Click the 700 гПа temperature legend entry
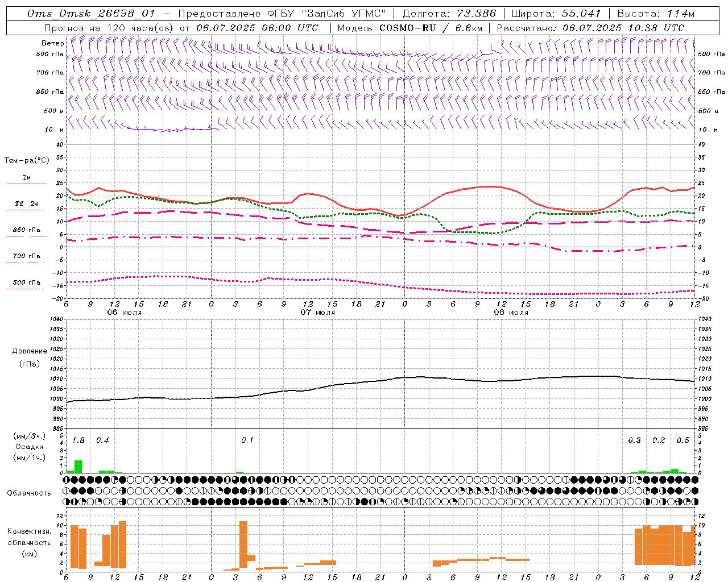 [26, 256]
